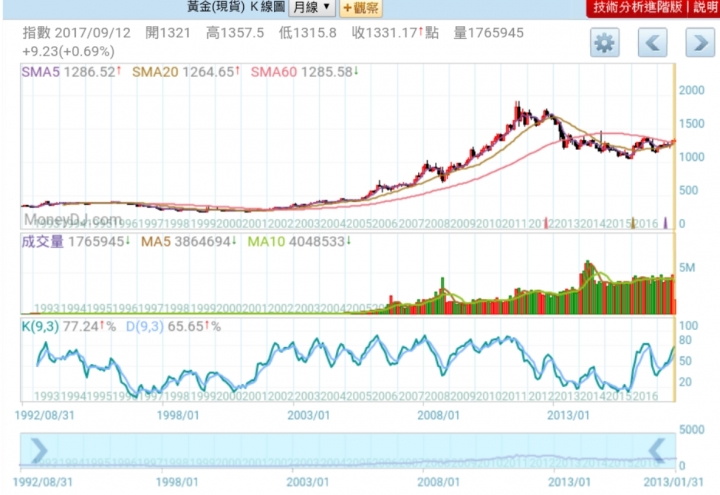Screen dimensions: 720x495
Task: Click the 2013/01/31 navigator end date
Action: [x=674, y=482]
